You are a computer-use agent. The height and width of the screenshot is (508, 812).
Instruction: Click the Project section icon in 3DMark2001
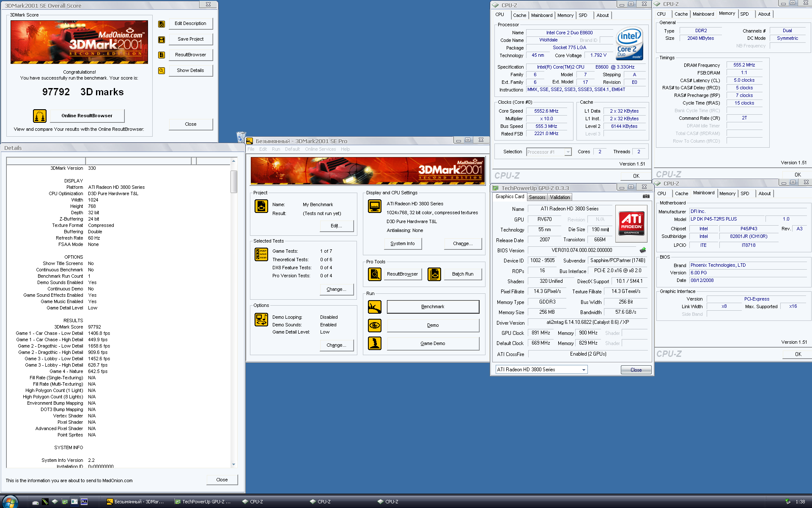pos(261,206)
